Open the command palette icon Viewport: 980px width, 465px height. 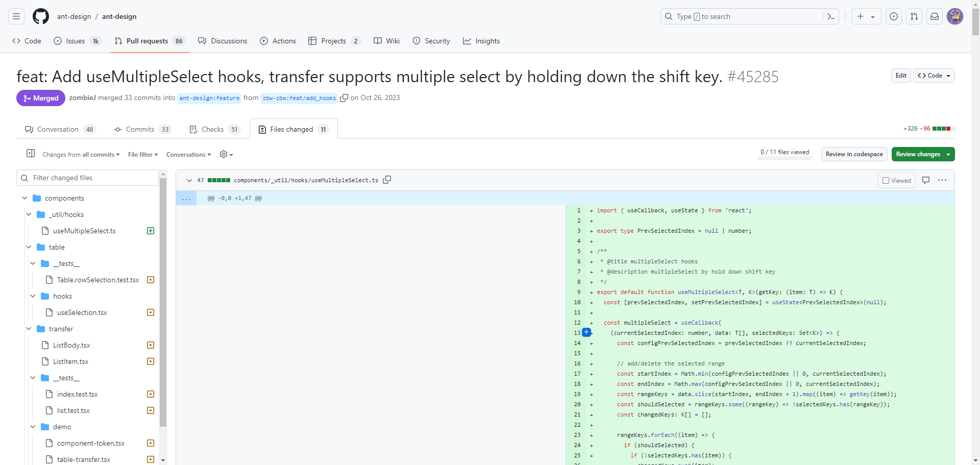831,16
